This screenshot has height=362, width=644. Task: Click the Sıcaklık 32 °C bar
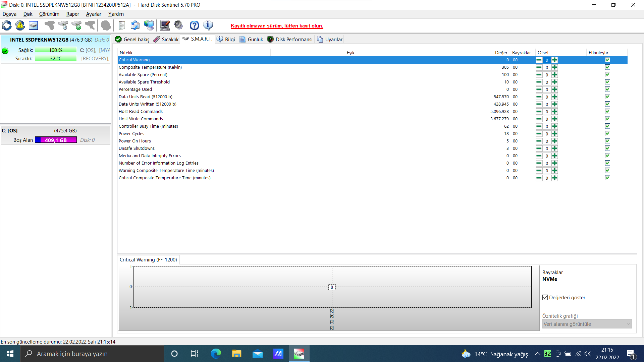point(56,58)
